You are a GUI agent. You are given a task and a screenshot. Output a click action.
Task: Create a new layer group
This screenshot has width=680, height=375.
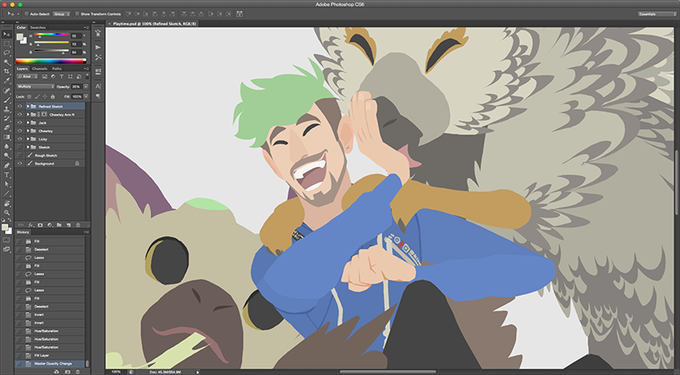[59, 225]
